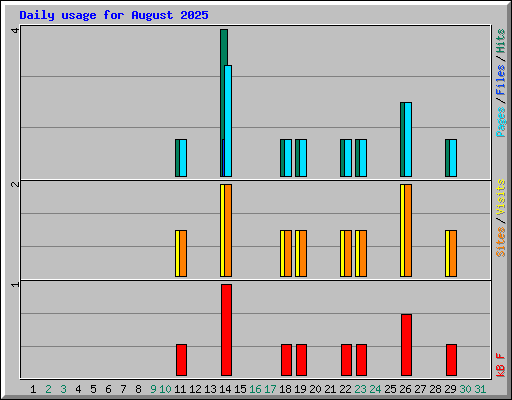The image size is (512, 400).
Task: Select the red KB bar for day 14
Action: [226, 330]
